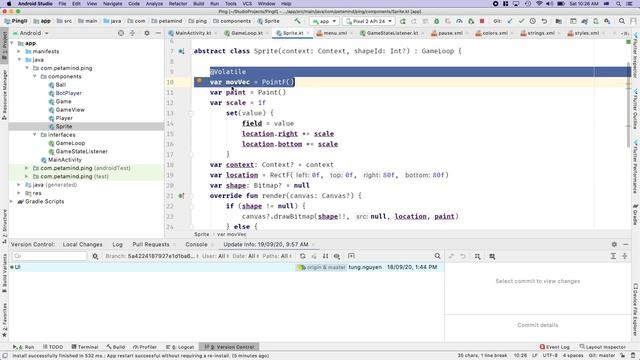Image resolution: width=640 pixels, height=360 pixels.
Task: Open the Console tab in Version Control
Action: [196, 244]
